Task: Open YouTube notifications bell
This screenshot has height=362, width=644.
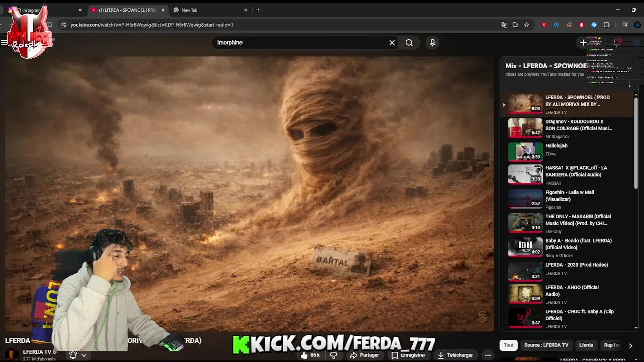Action: (x=617, y=43)
